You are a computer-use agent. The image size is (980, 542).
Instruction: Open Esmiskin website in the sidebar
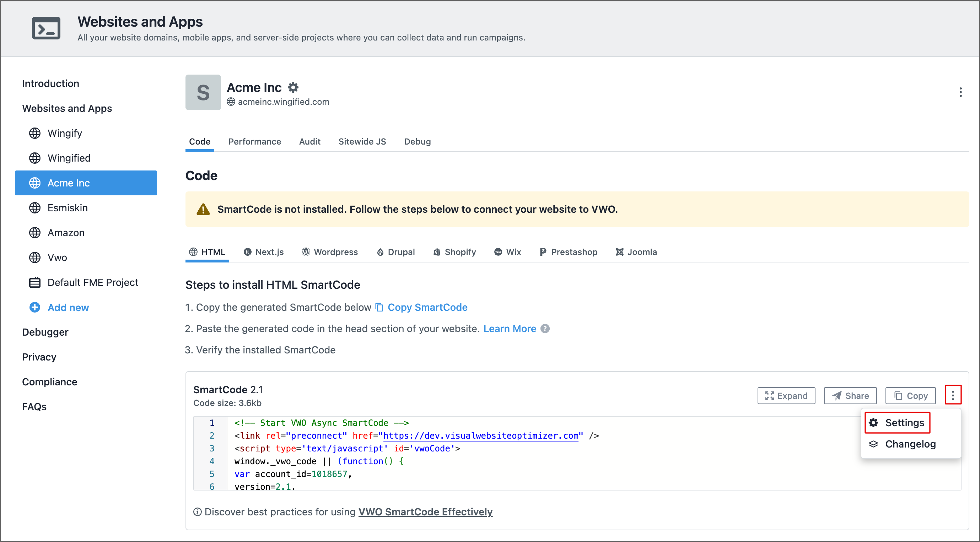click(x=86, y=208)
